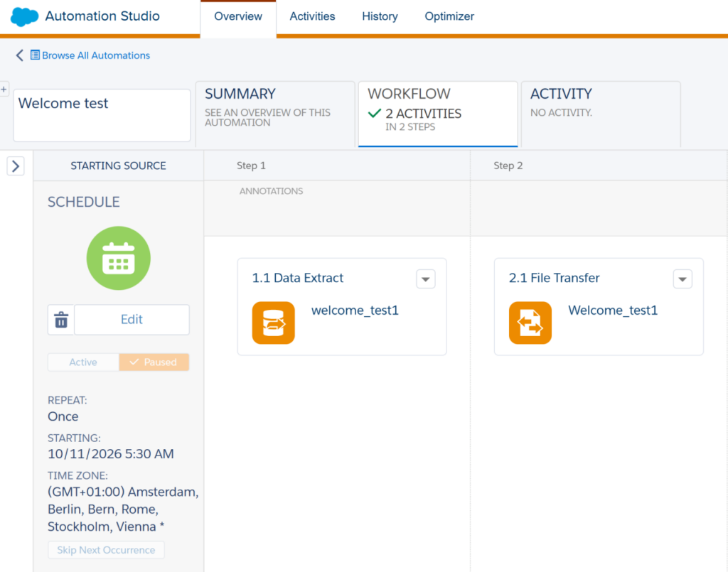Open the orange File Transfer activity icon

[530, 323]
